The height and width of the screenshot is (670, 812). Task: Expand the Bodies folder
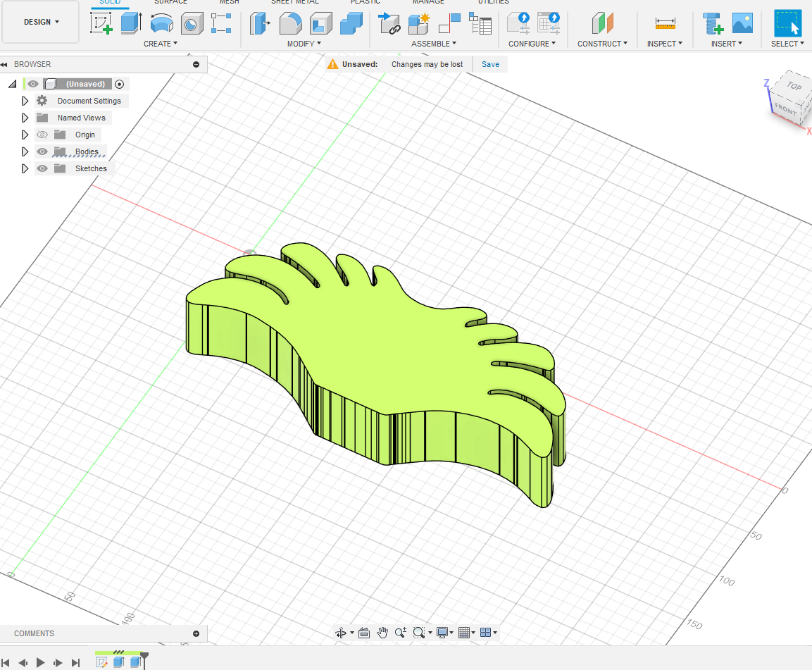click(25, 152)
